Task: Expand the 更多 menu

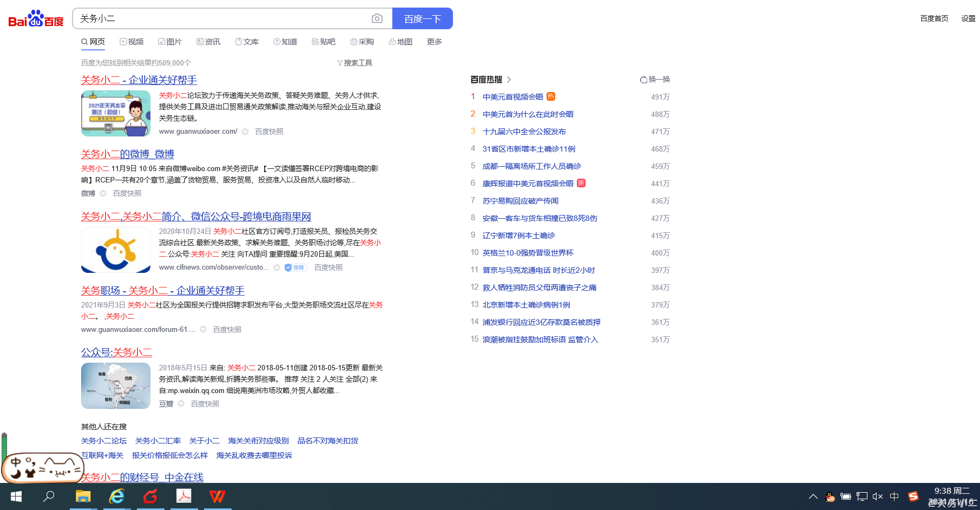Action: click(x=435, y=42)
